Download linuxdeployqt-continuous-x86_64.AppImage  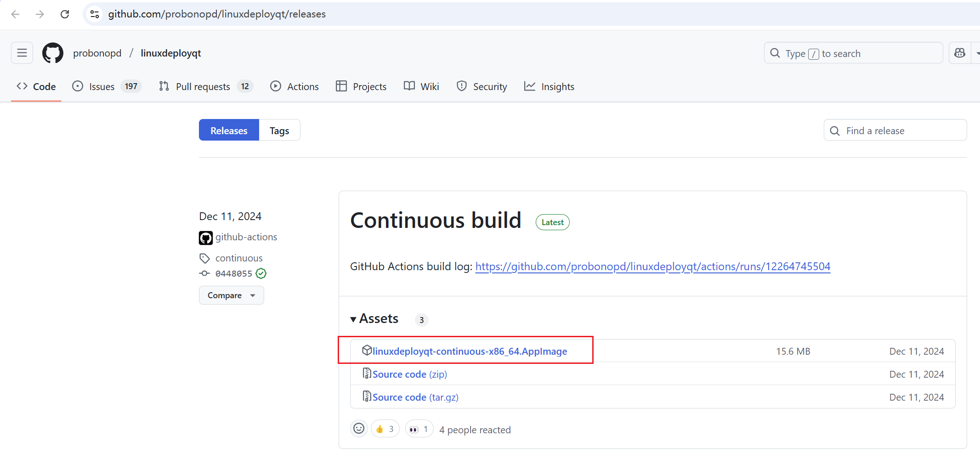click(470, 351)
